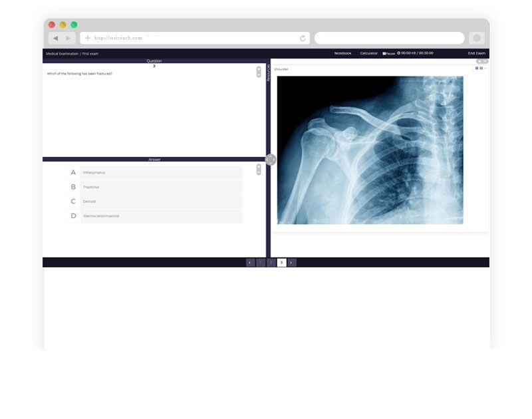This screenshot has height=419, width=532.
Task: Select answer D Sternocleidomastoid
Action: coord(155,215)
